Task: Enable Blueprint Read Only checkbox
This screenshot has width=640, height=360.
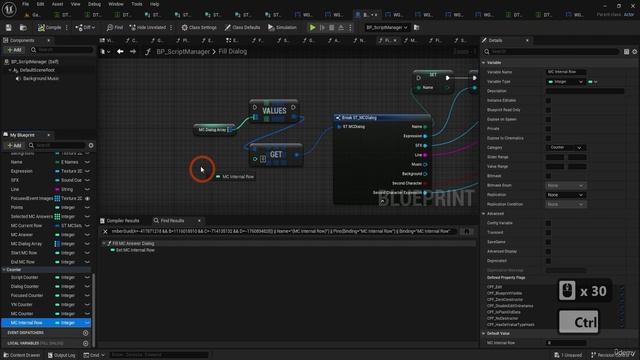Action: tap(548, 110)
